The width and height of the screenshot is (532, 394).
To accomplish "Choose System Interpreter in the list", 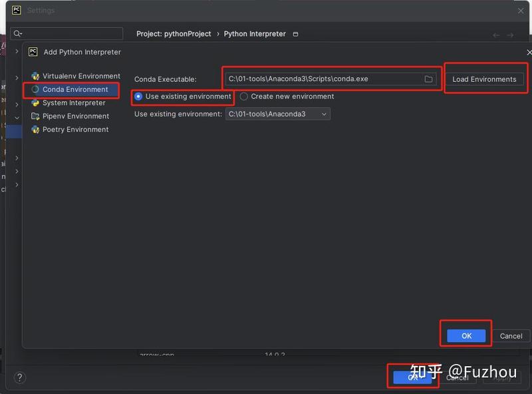I will (74, 103).
